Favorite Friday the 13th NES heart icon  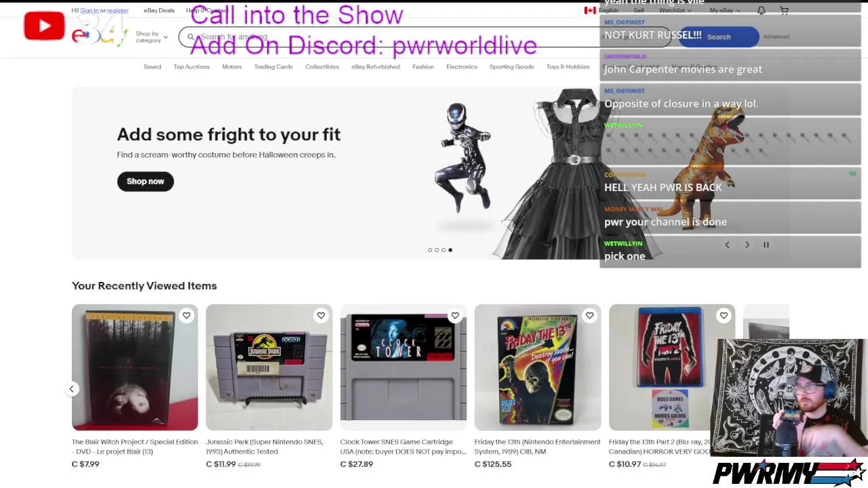pyautogui.click(x=589, y=315)
